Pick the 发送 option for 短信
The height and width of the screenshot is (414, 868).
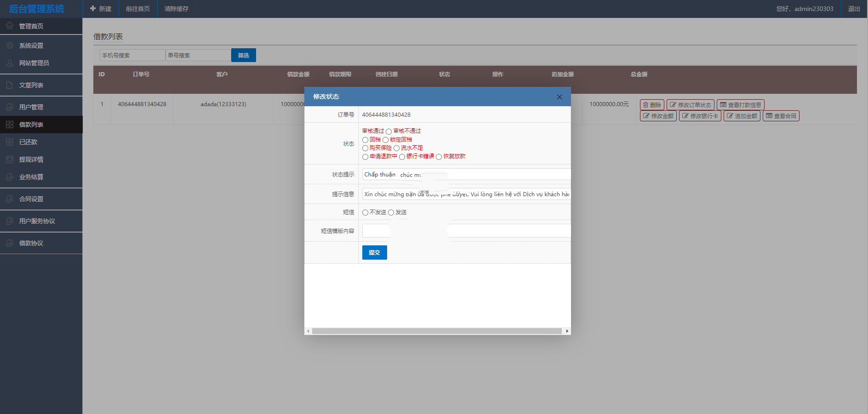point(391,212)
